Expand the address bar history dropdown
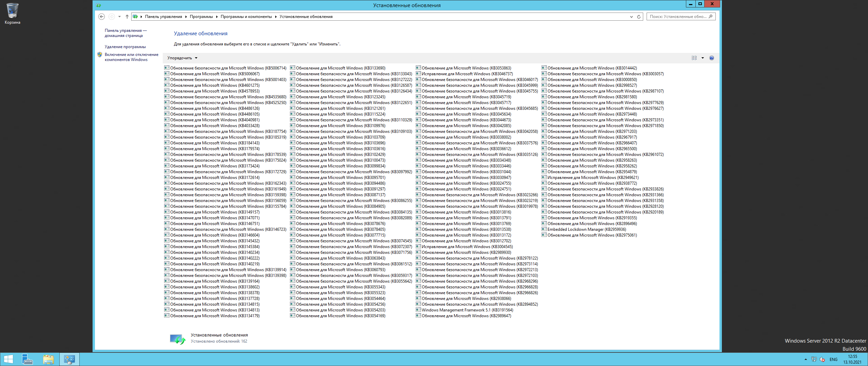Screen dimensions: 868x366 tap(631, 17)
